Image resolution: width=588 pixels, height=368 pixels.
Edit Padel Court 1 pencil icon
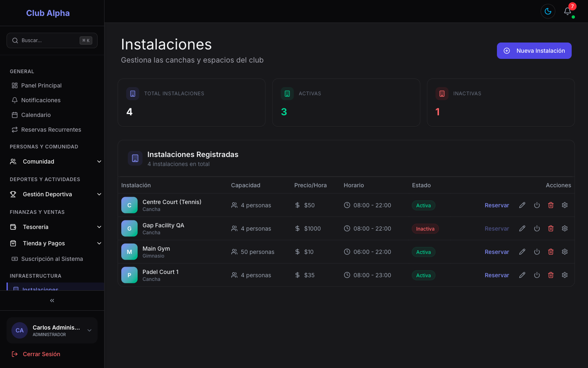[522, 275]
